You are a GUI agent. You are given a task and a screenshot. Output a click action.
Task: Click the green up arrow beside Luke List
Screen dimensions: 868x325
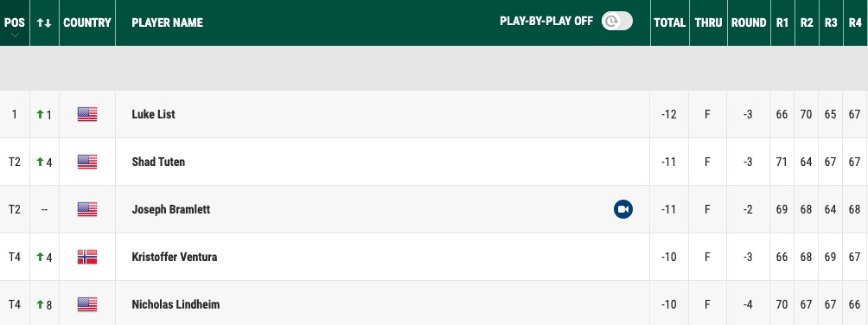pyautogui.click(x=40, y=114)
